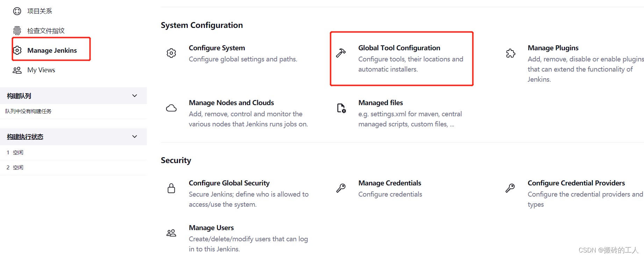Image resolution: width=644 pixels, height=257 pixels.
Task: Click the Configure Global Security lock icon
Action: coord(171,188)
